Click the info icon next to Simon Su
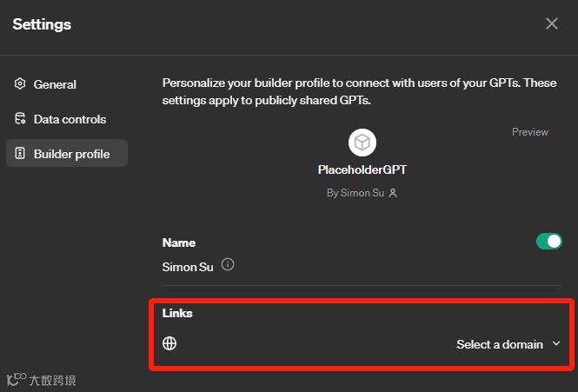This screenshot has width=578, height=392. (228, 265)
